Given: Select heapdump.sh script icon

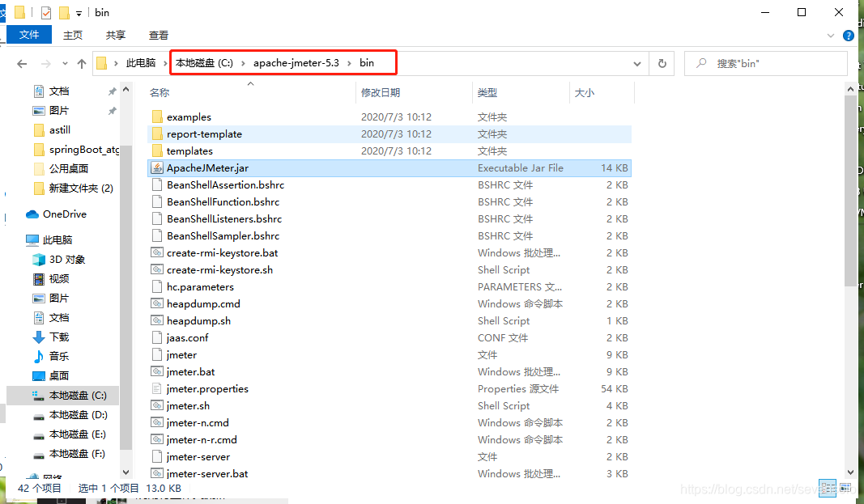Looking at the screenshot, I should coord(157,321).
